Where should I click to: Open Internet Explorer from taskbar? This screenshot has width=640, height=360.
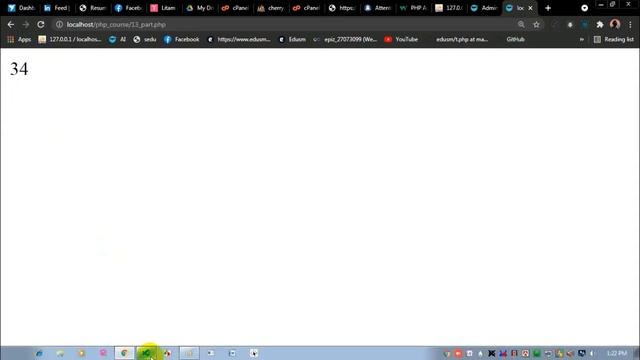[x=39, y=353]
